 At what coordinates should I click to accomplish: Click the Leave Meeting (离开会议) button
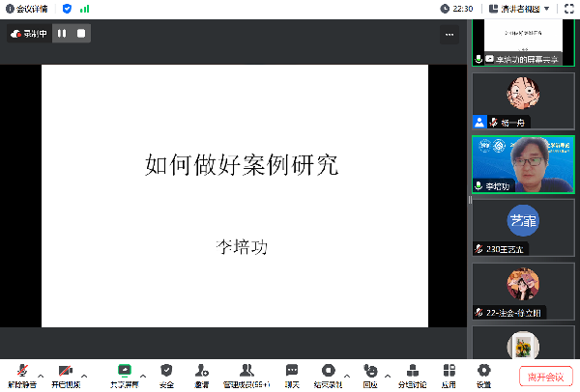point(546,376)
